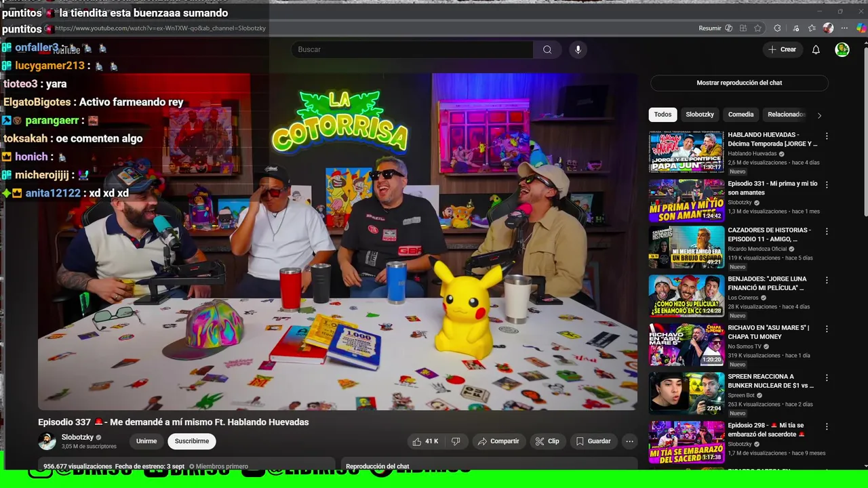Open more actions ellipsis below video
Screen dimensions: 868x488
click(629, 441)
